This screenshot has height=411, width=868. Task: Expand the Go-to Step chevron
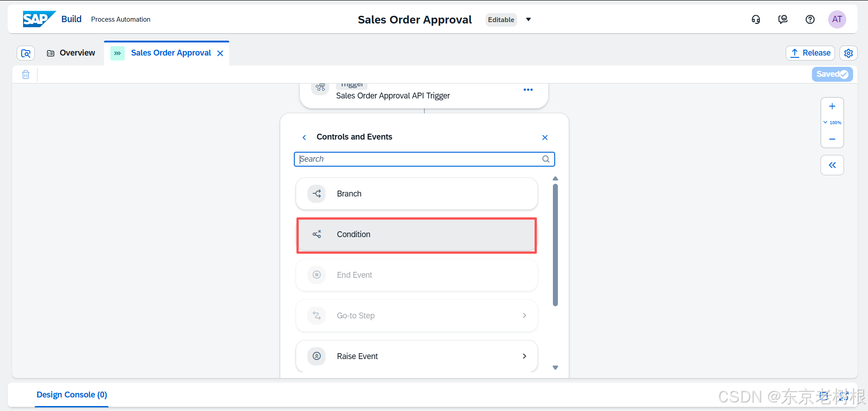(x=524, y=316)
